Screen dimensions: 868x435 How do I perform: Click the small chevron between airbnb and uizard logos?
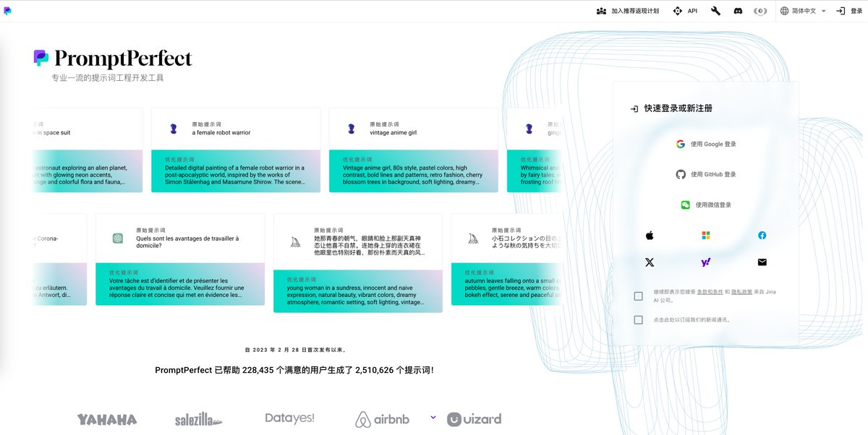433,417
